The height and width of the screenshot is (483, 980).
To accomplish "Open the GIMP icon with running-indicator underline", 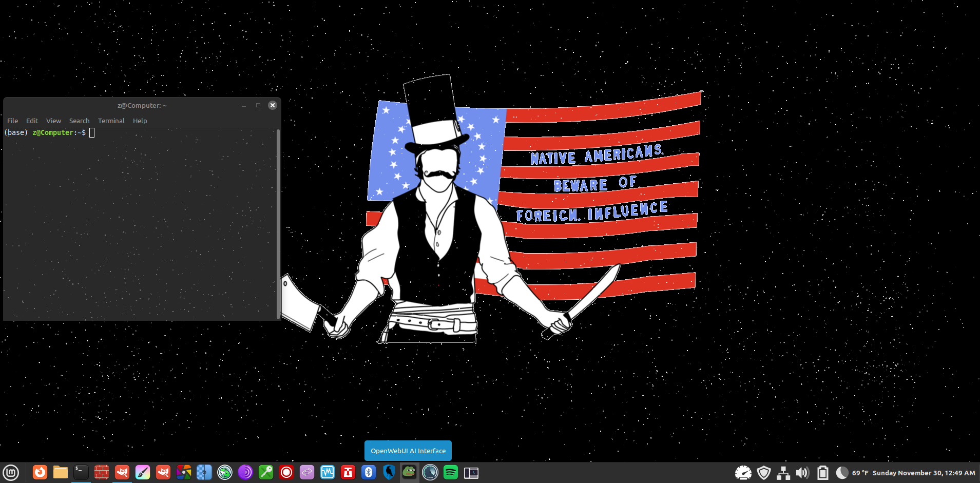I will tap(122, 472).
